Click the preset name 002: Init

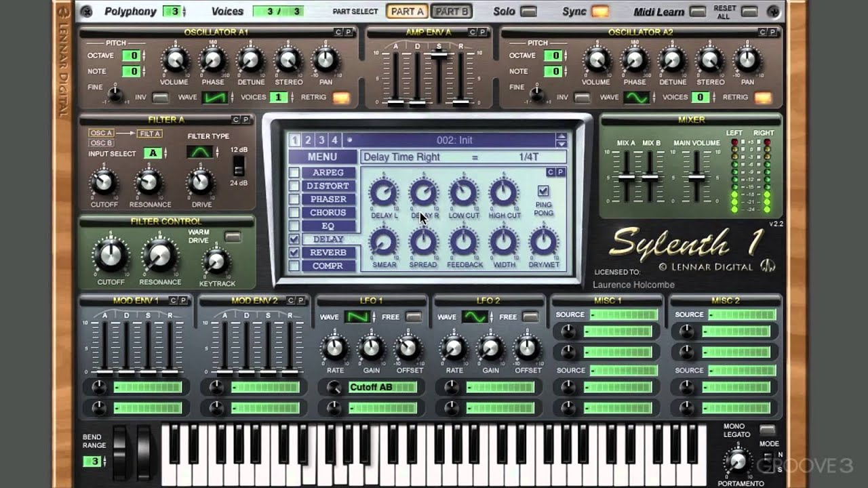(454, 140)
